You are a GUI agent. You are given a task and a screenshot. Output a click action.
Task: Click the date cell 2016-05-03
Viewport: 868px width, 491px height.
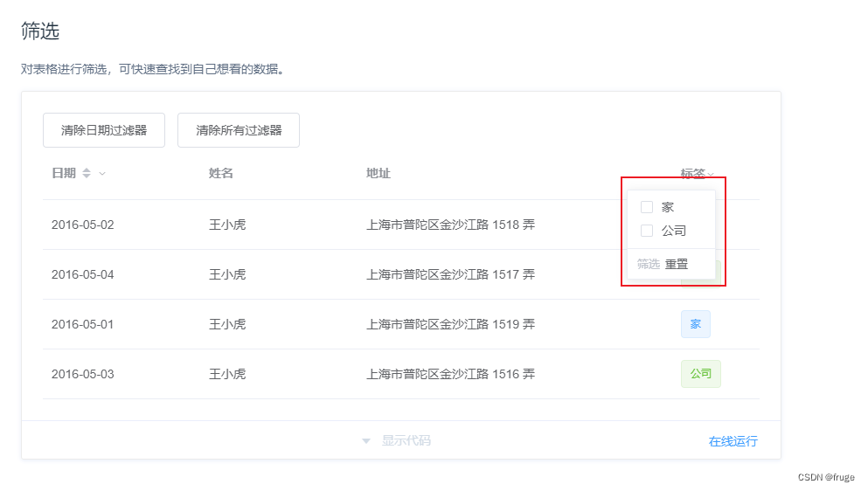[82, 374]
